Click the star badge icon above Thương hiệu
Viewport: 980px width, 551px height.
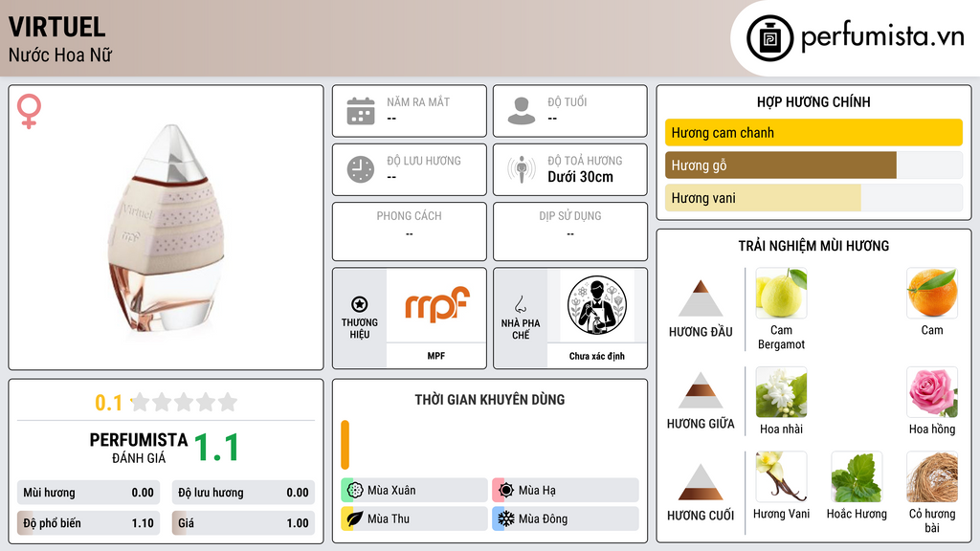point(360,304)
